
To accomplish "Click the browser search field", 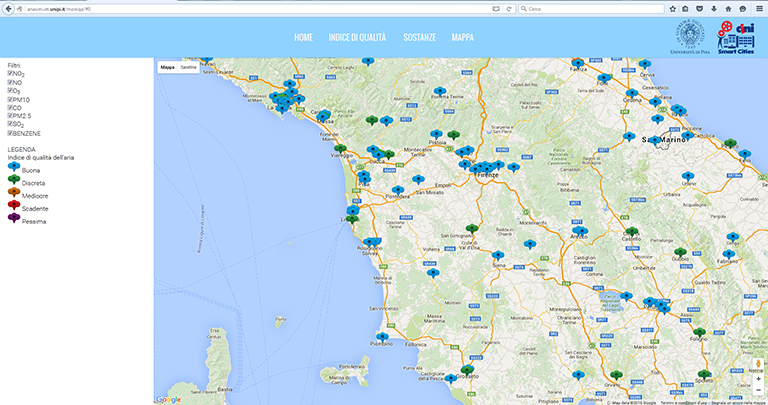I will [x=590, y=8].
